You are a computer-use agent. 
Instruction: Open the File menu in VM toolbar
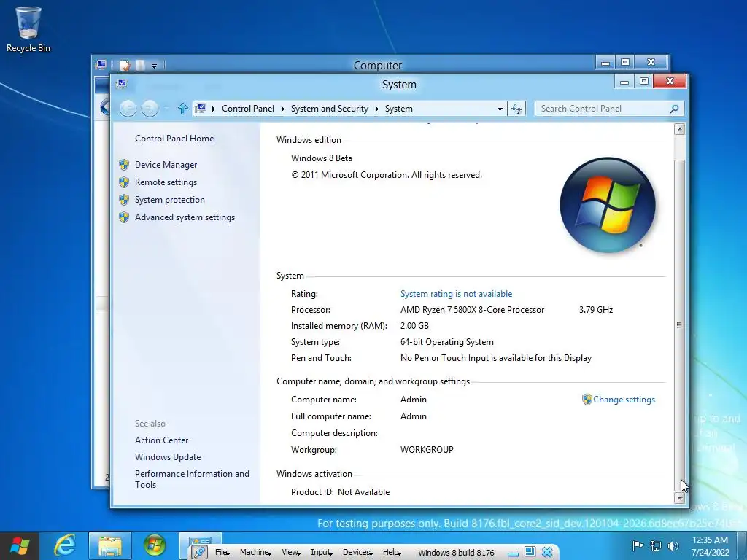222,552
